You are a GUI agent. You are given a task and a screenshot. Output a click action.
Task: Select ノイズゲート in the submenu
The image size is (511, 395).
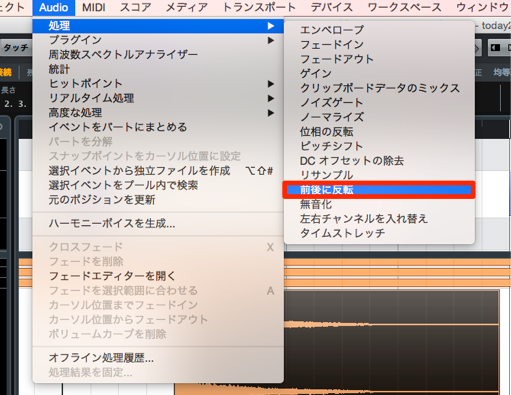pos(379,103)
